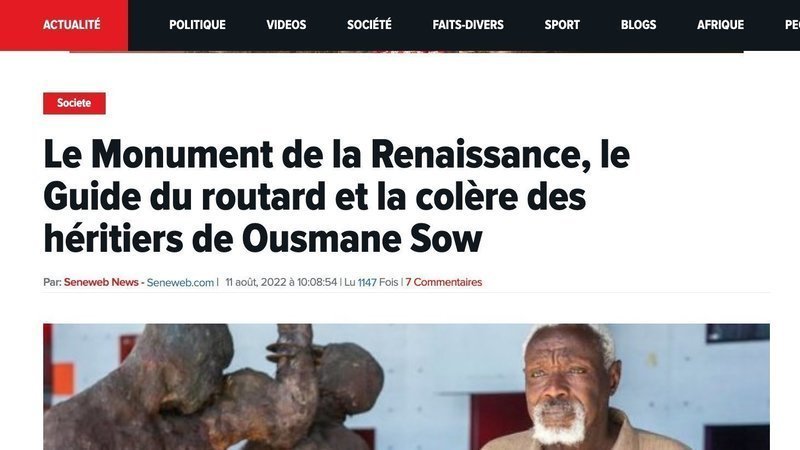Click the sculpture in the article photo
Screen dimensions: 800x450
click(x=214, y=388)
